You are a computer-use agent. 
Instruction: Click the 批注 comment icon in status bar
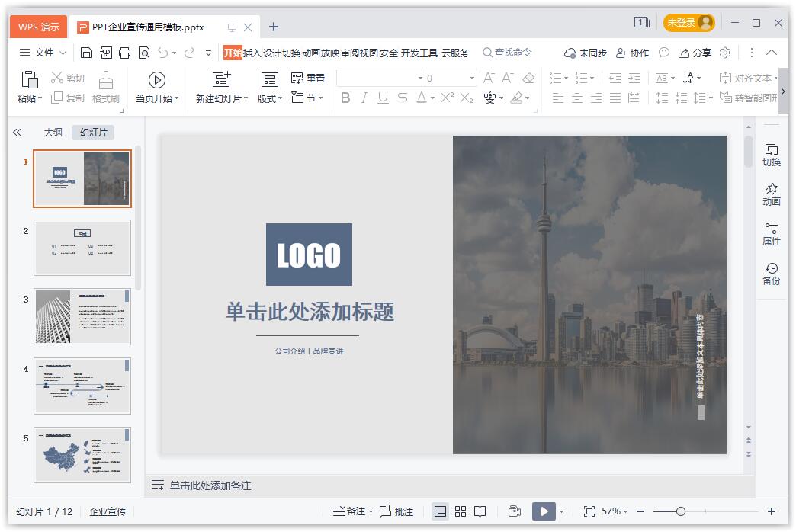coord(396,511)
